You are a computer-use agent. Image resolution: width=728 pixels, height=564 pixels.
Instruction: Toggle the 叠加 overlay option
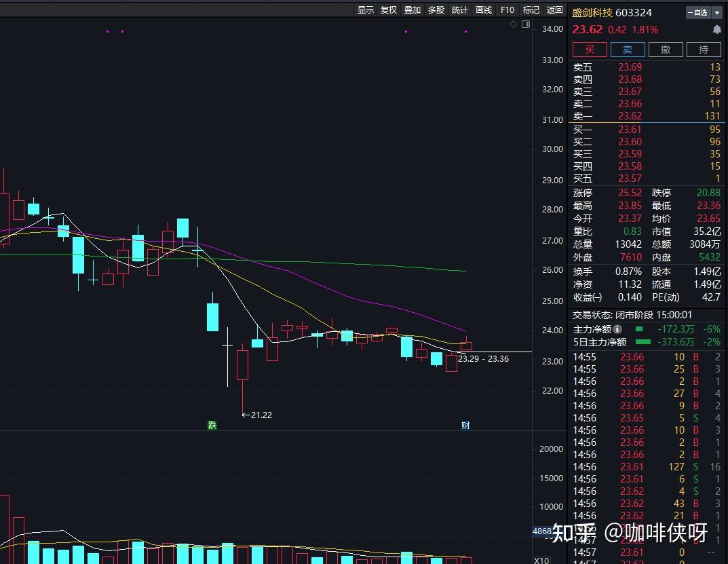click(x=413, y=10)
